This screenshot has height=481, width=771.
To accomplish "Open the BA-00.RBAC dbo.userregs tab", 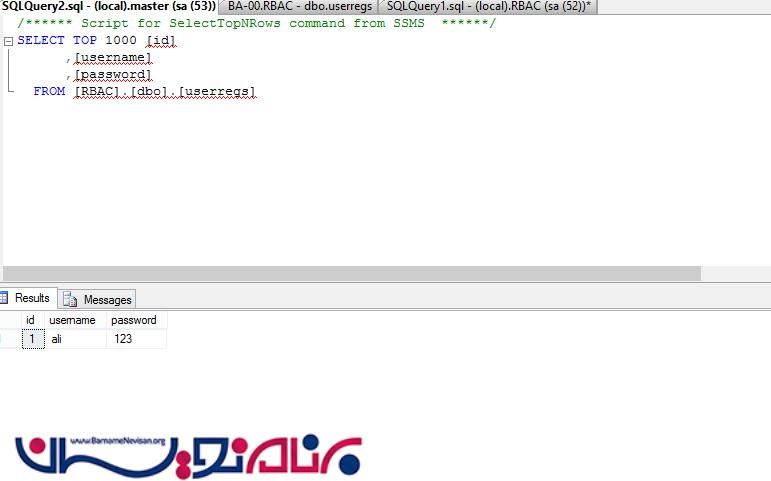I will tap(297, 6).
